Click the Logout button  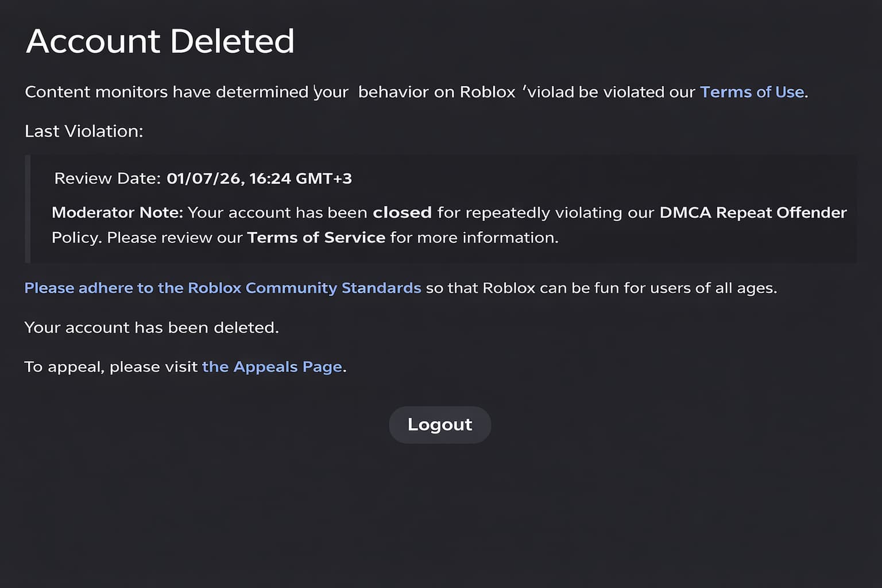pos(440,424)
